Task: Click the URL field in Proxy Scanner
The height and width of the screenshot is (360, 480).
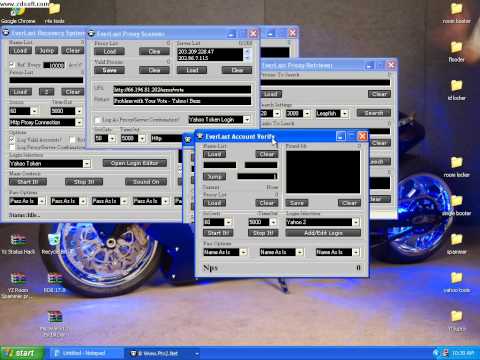Action: pos(182,89)
